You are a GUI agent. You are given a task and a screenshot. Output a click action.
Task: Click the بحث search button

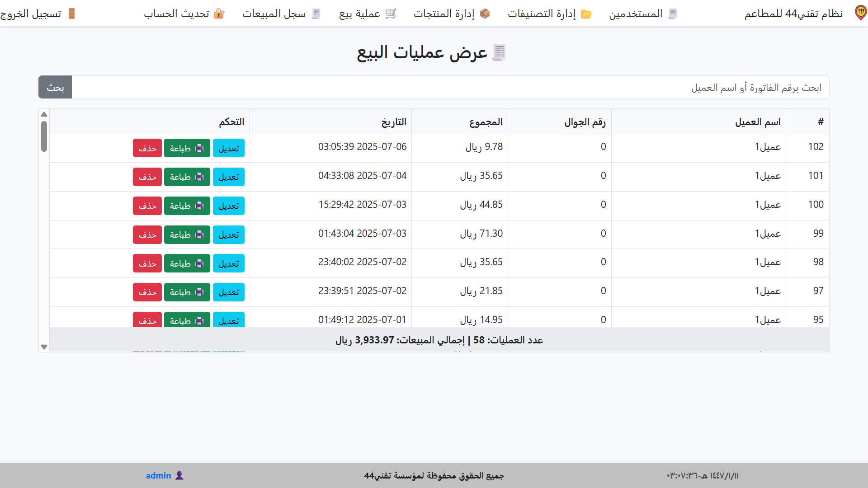click(55, 87)
